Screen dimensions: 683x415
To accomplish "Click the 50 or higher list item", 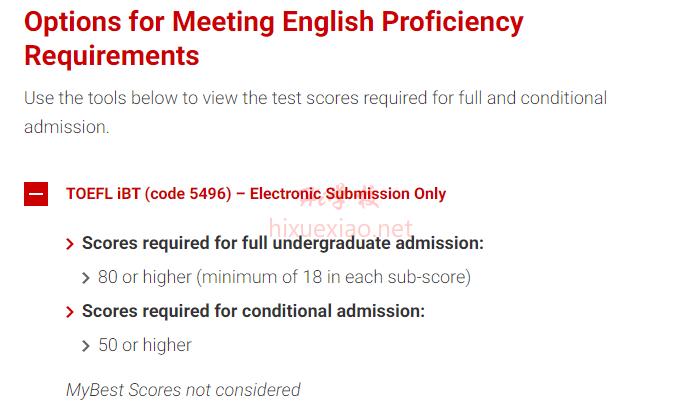I will [x=145, y=345].
